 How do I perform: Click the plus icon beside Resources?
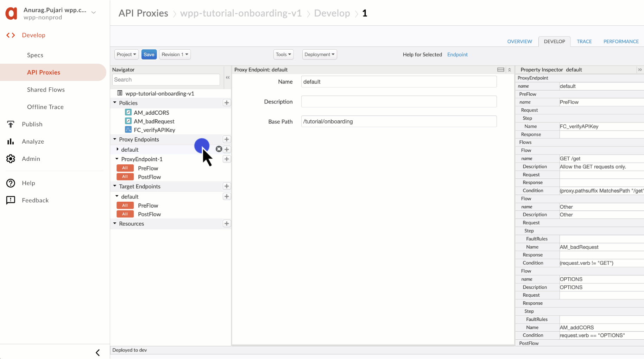227,223
